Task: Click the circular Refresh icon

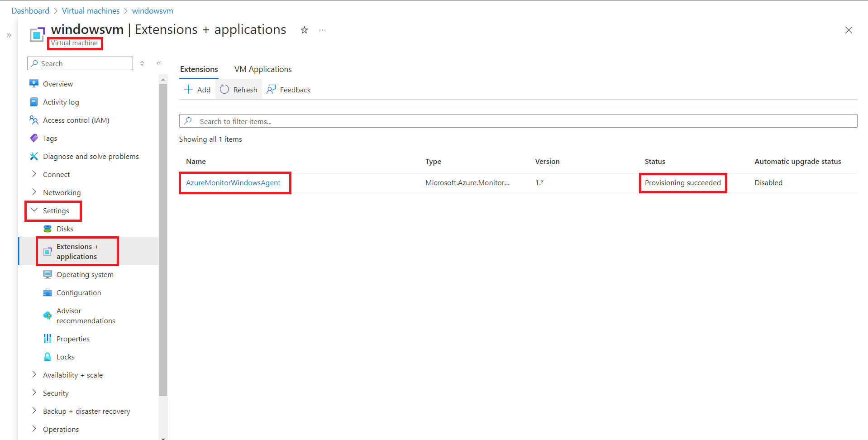Action: [224, 90]
